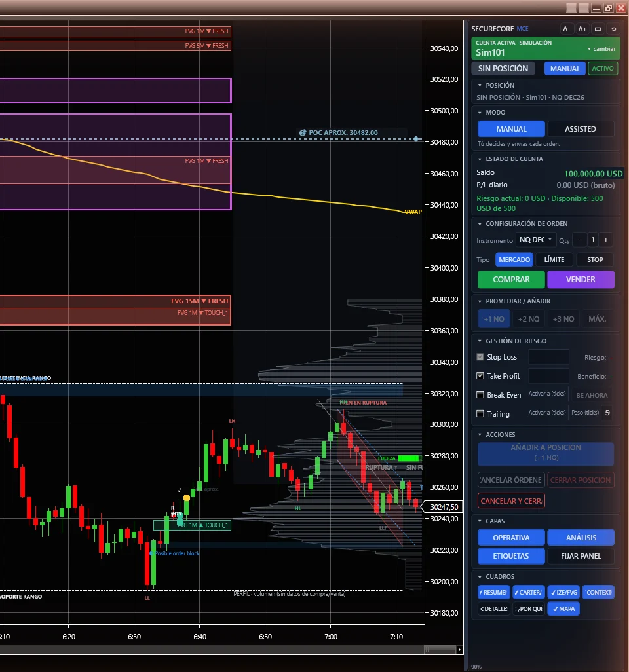Click the scroll right arrow under the chart
Image resolution: width=629 pixels, height=672 pixels.
(x=459, y=650)
